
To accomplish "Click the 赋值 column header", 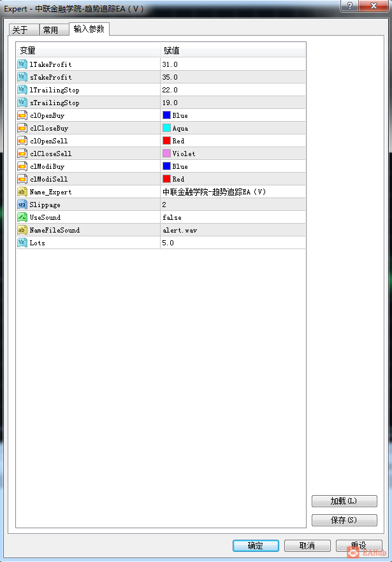I will pyautogui.click(x=233, y=50).
